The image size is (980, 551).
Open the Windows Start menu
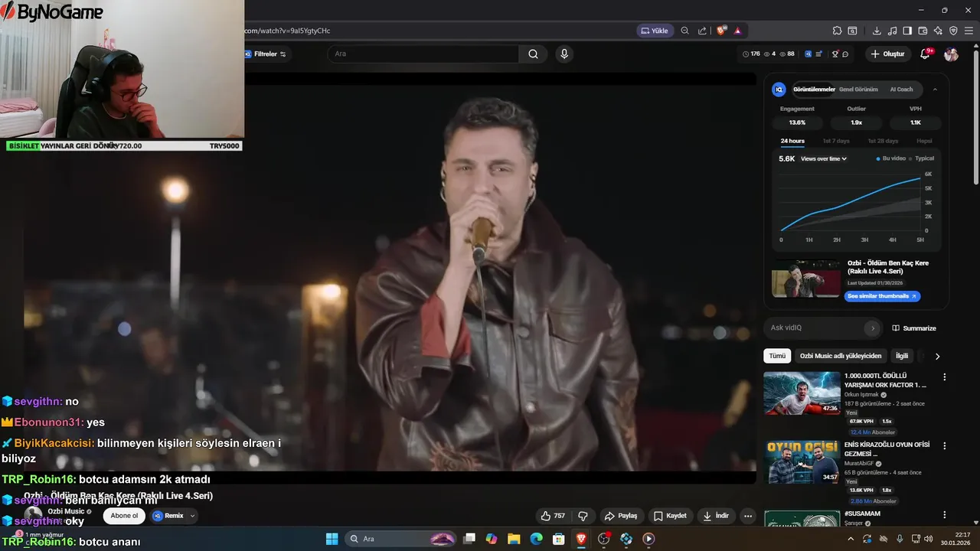pyautogui.click(x=332, y=539)
